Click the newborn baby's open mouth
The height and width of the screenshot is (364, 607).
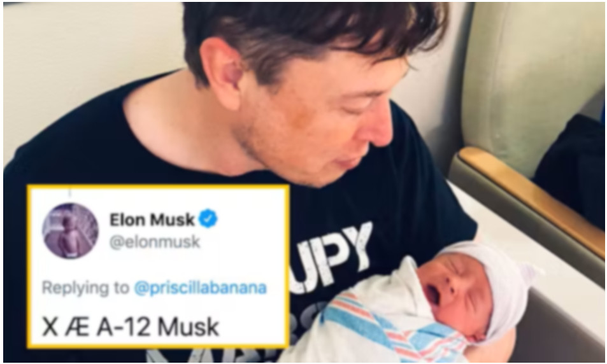[x=432, y=294]
